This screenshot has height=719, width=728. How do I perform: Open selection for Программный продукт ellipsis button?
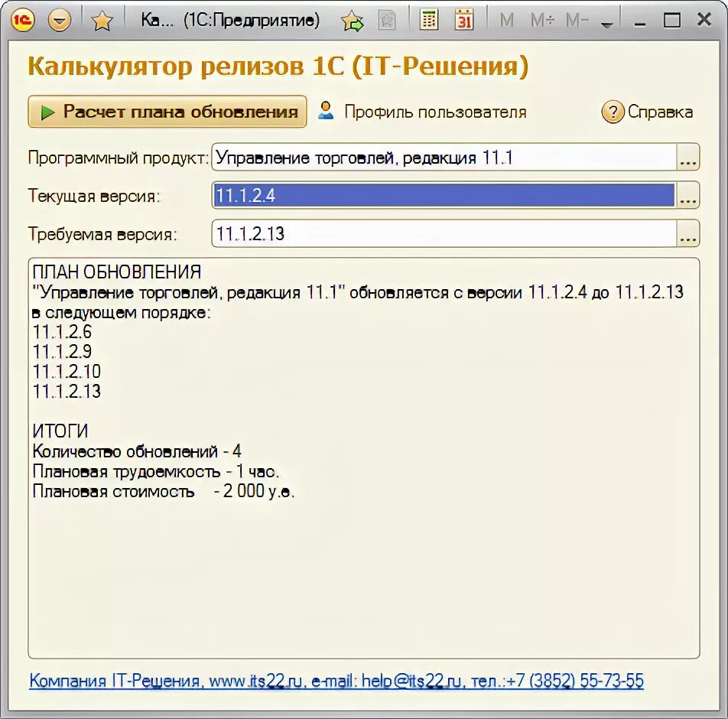687,158
